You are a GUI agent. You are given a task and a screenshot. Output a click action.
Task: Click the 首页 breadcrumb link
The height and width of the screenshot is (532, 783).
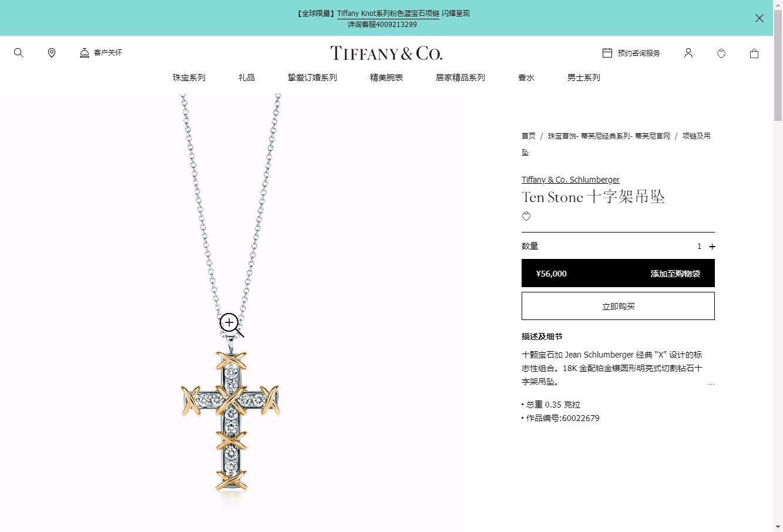(529, 136)
